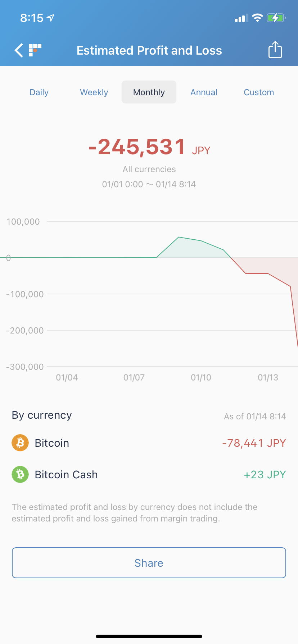Viewport: 298px width, 644px height.
Task: Tap the green Bitcoin Cash icon
Action: coord(20,474)
